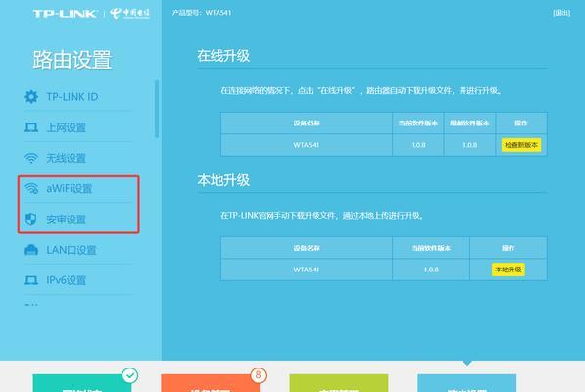Click latest version 1.0.8 in online table
This screenshot has width=585, height=392.
pyautogui.click(x=469, y=145)
